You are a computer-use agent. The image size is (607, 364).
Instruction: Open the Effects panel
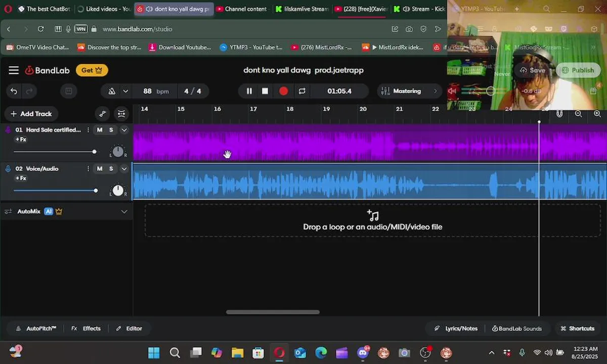(86, 329)
